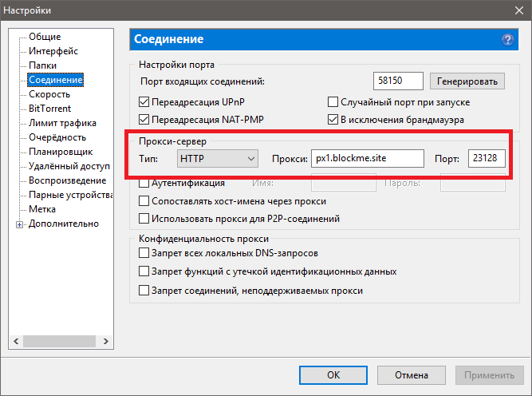Check Запрет всех локальных DNS-запросов
Viewport: 532px width, 396px height.
click(144, 253)
